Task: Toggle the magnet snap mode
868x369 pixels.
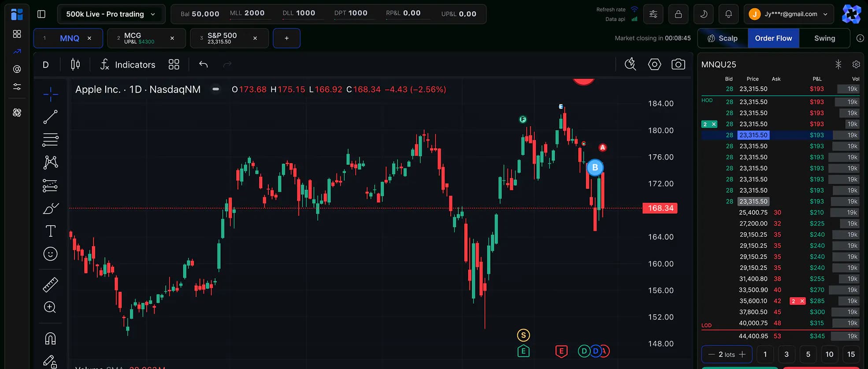Action: pyautogui.click(x=50, y=339)
